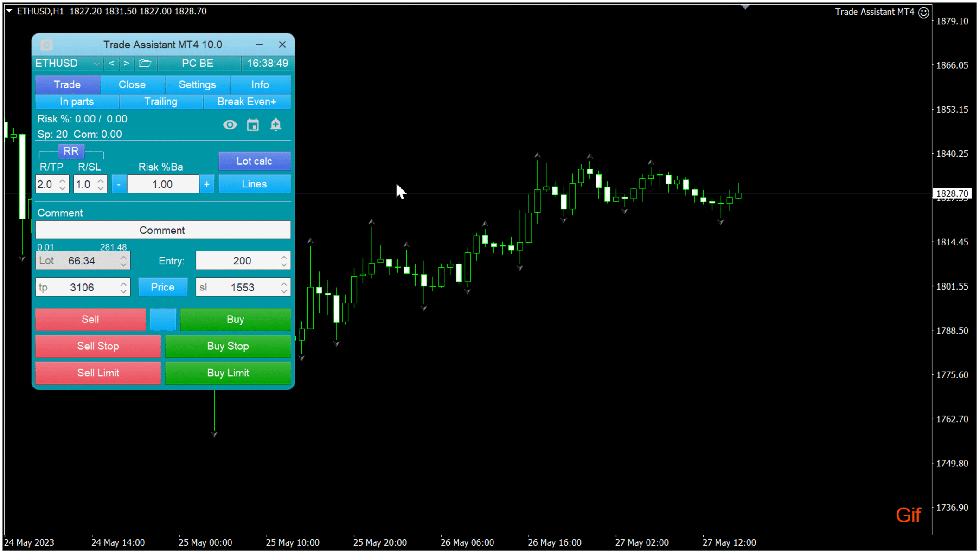This screenshot has width=980, height=554.
Task: Toggle the Price button between tp and sl
Action: pyautogui.click(x=163, y=287)
